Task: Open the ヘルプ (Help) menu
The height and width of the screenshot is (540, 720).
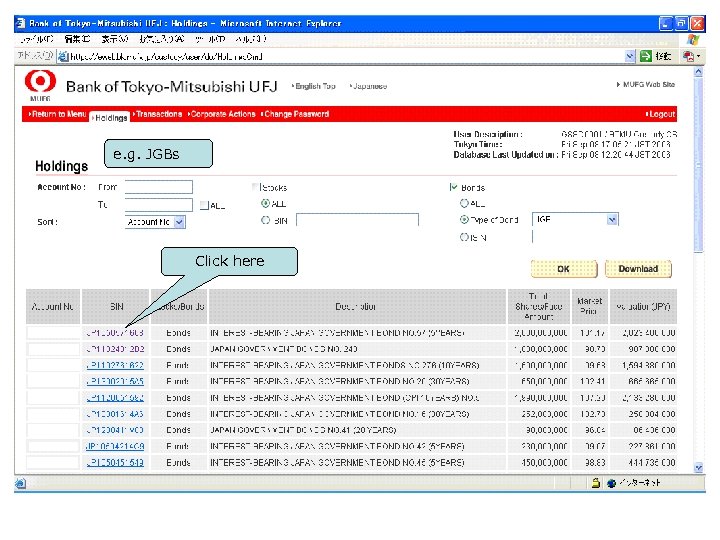Action: (x=251, y=39)
